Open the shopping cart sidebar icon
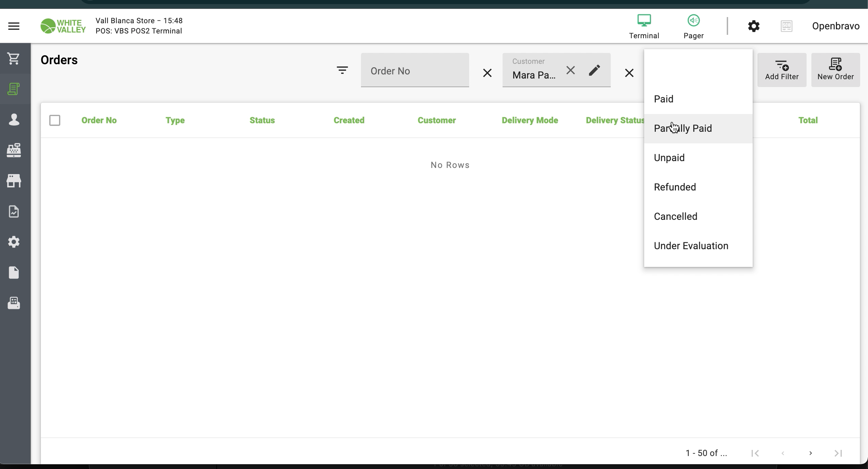This screenshot has height=469, width=868. pos(14,58)
